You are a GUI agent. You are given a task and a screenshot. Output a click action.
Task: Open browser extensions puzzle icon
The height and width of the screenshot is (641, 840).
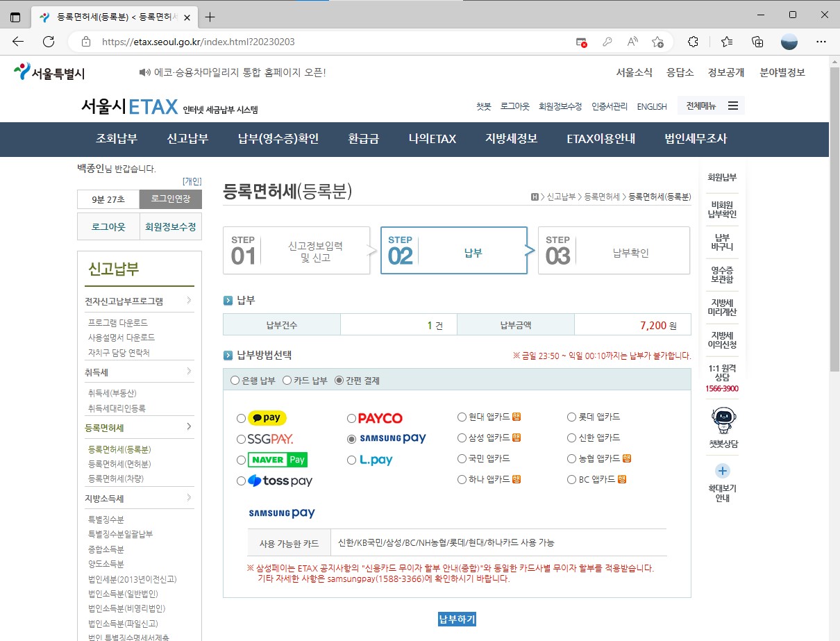point(692,42)
